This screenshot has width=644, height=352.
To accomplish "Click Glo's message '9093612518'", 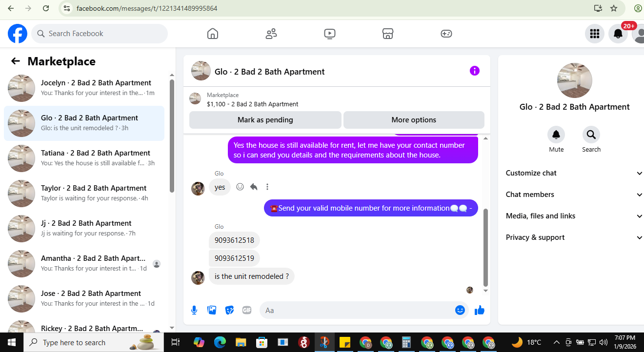I will [x=234, y=240].
